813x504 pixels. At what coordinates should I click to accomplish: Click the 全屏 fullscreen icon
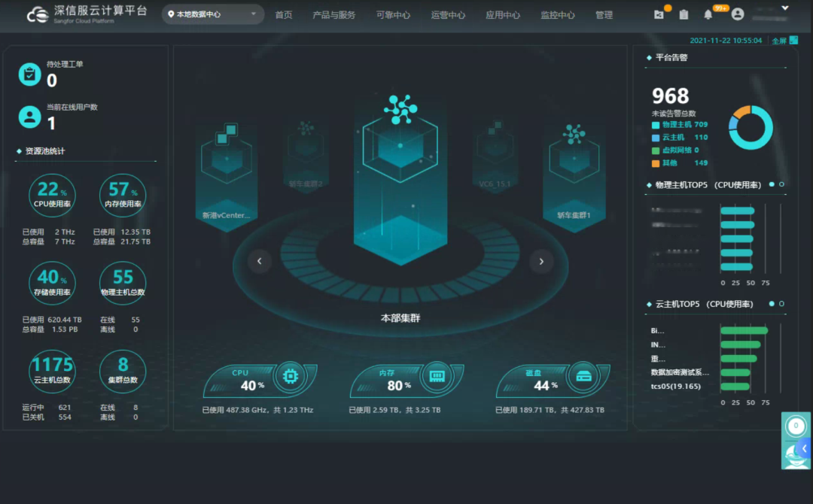coord(793,41)
